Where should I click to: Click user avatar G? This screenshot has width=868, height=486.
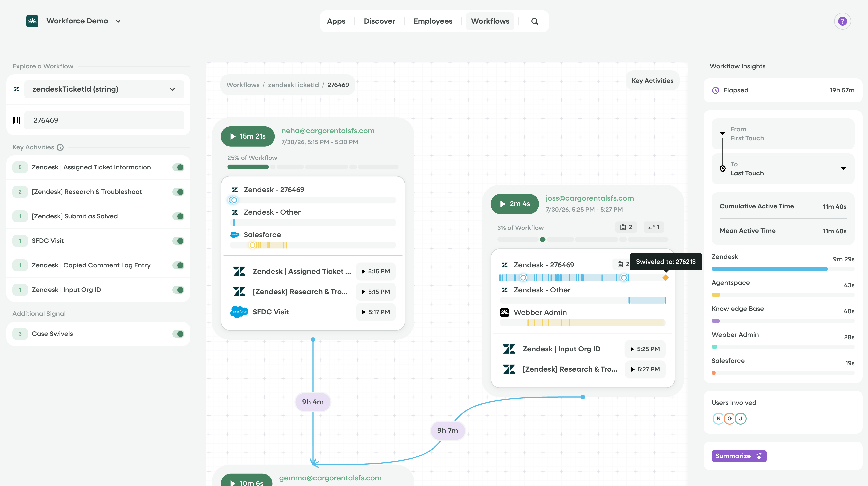coord(729,418)
